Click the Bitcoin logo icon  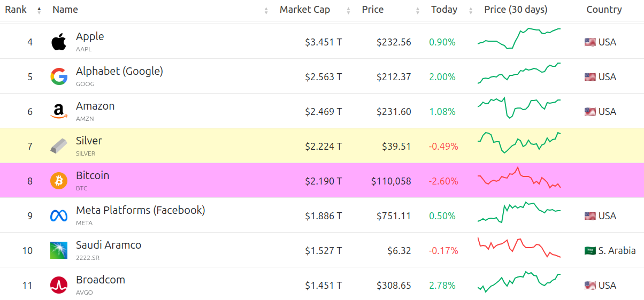pyautogui.click(x=59, y=181)
